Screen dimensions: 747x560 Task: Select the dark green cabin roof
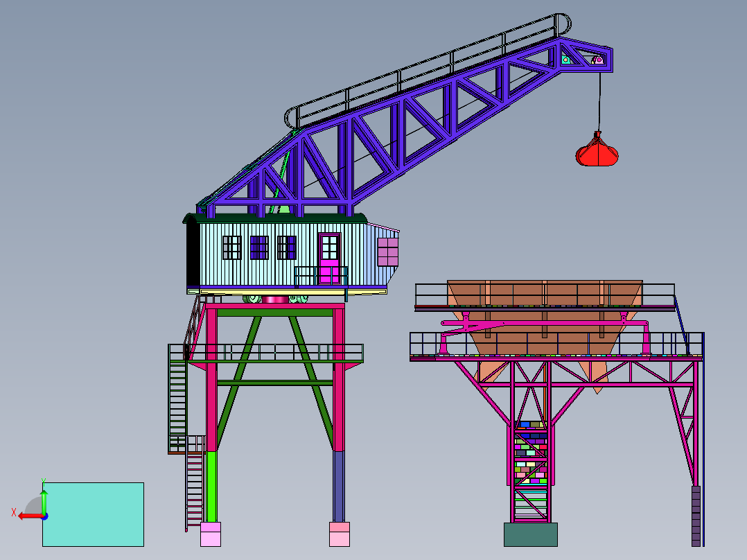click(x=275, y=219)
